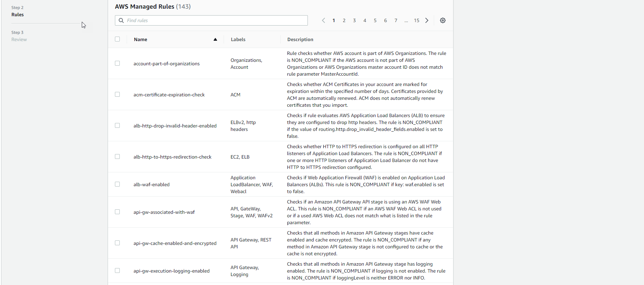Click the Description column header
The height and width of the screenshot is (285, 644).
[x=300, y=39]
